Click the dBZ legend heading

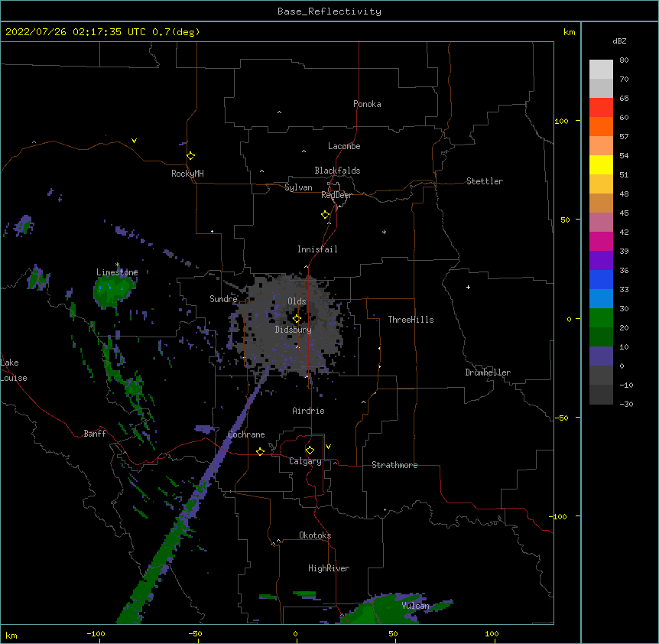tap(619, 41)
